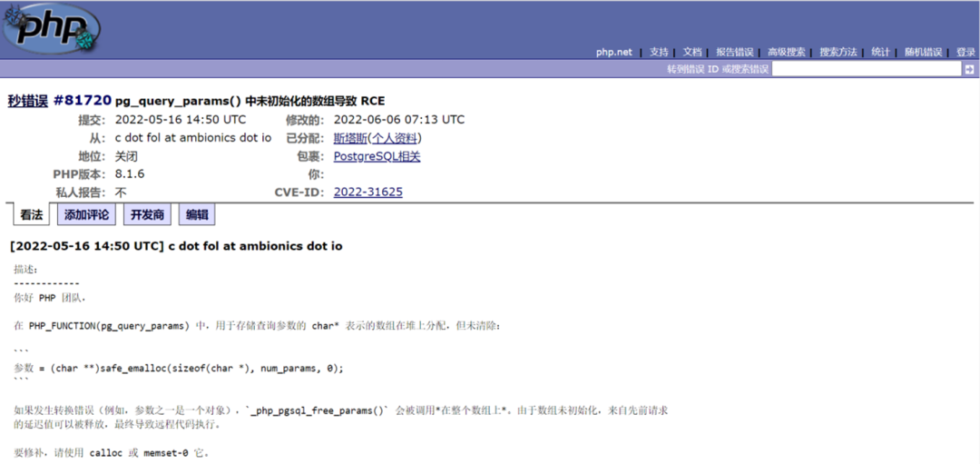Viewport: 980px width, 464px height.
Task: Click the bug title pg_query_params() text
Action: [250, 102]
